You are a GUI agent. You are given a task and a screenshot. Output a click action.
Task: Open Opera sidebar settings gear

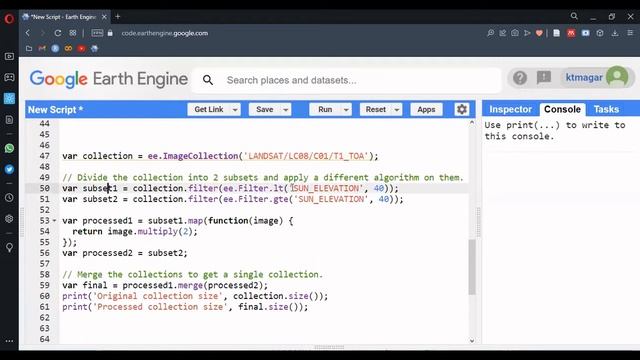pos(9,219)
